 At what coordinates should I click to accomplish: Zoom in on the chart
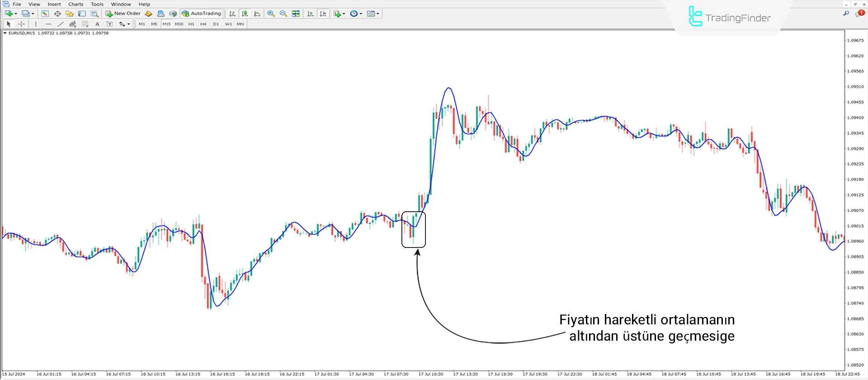[271, 14]
